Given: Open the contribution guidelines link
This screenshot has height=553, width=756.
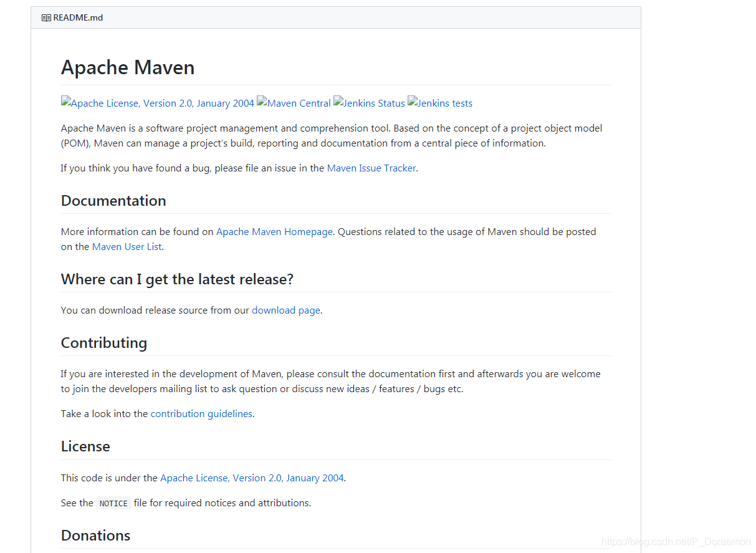Looking at the screenshot, I should tap(201, 414).
